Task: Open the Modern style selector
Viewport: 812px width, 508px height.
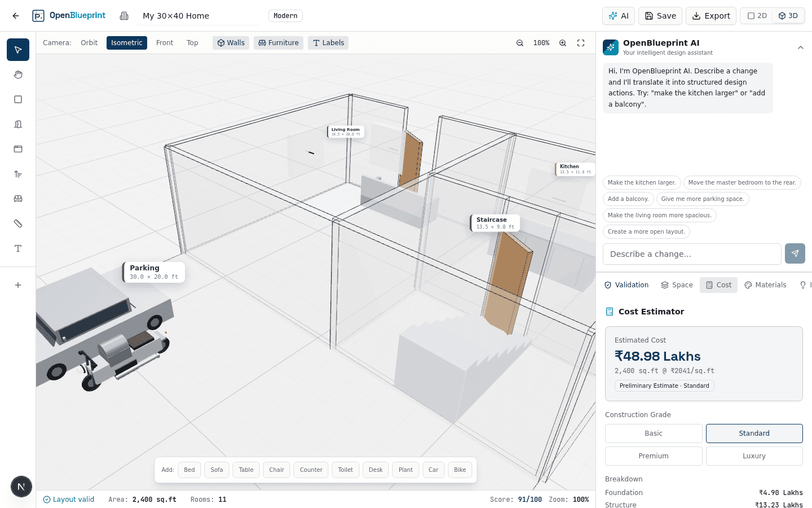Action: click(x=285, y=16)
